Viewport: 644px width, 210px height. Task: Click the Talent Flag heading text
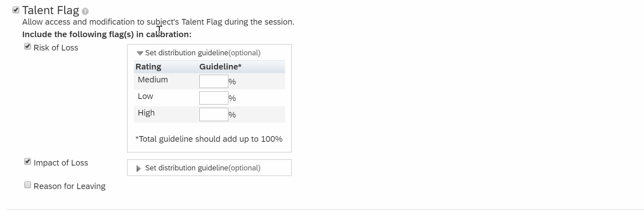pyautogui.click(x=51, y=10)
